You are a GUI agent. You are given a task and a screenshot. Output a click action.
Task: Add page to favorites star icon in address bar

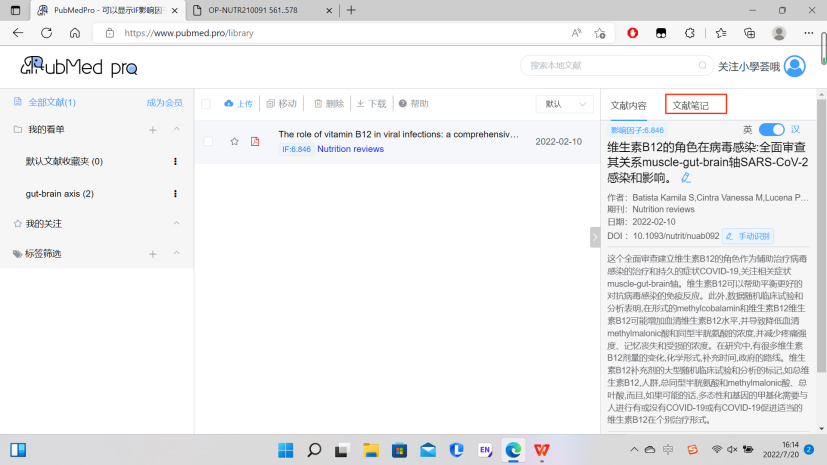tap(600, 33)
